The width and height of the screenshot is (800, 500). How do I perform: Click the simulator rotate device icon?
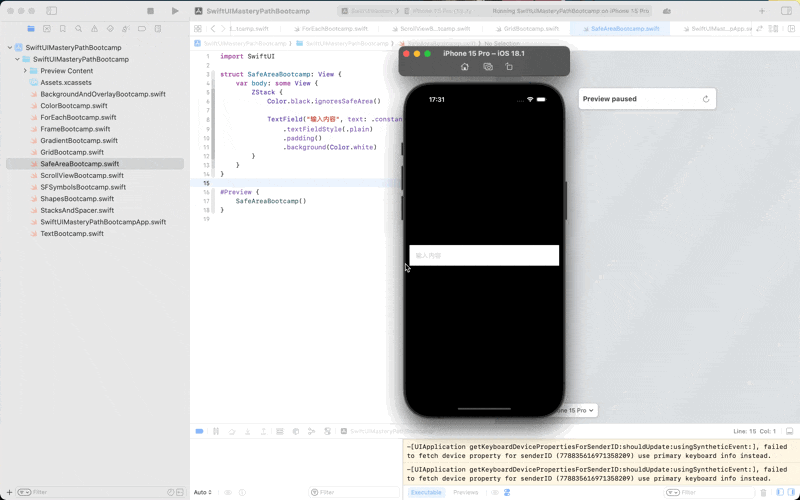click(x=509, y=67)
